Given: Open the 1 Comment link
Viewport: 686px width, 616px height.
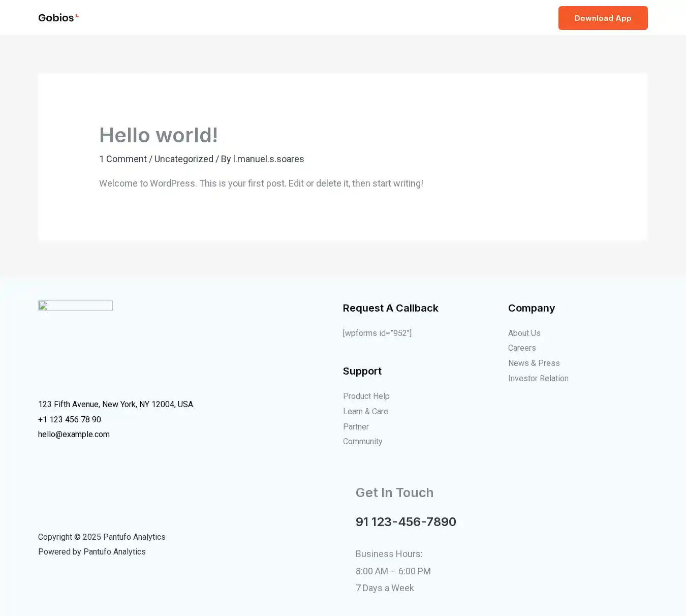Looking at the screenshot, I should [122, 159].
